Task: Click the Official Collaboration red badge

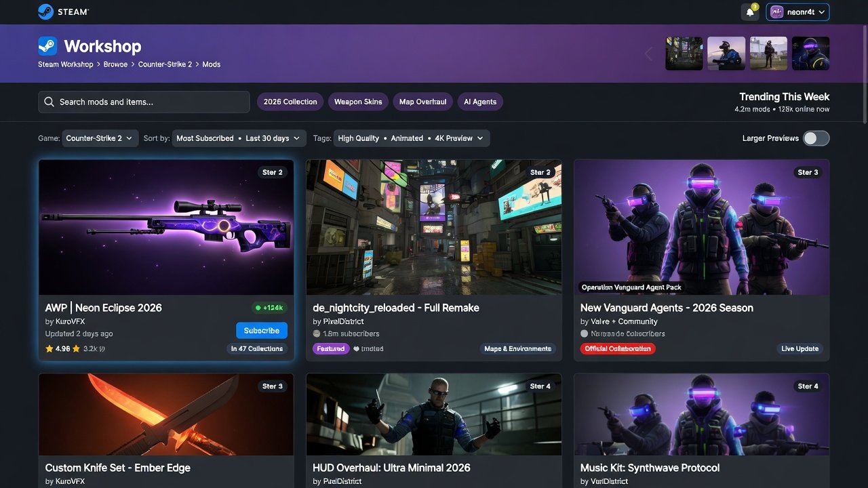Action: point(617,348)
